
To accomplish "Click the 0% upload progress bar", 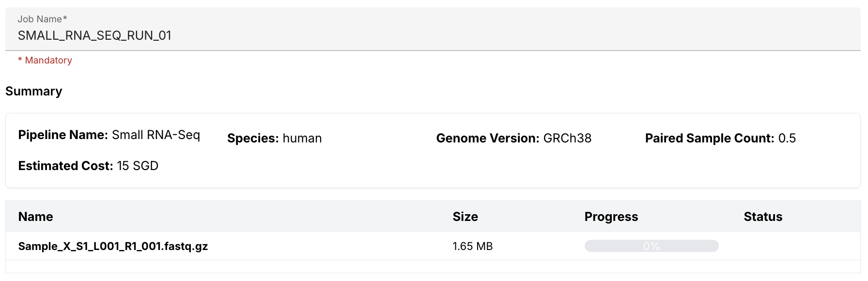I will pyautogui.click(x=651, y=246).
